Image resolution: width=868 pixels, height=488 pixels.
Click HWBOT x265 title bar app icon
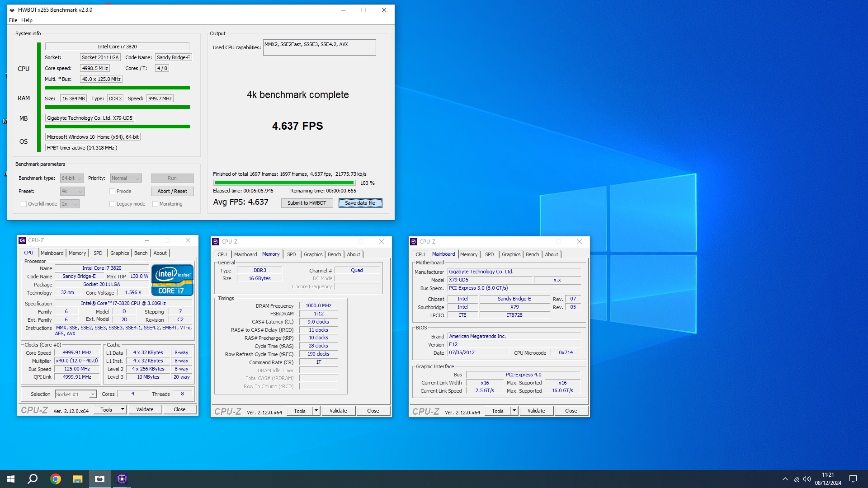pos(12,10)
